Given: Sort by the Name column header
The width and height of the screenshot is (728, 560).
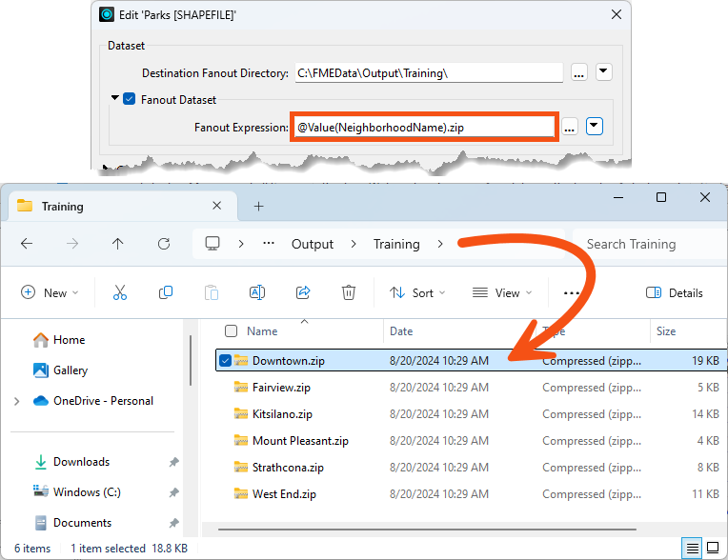Looking at the screenshot, I should (262, 331).
